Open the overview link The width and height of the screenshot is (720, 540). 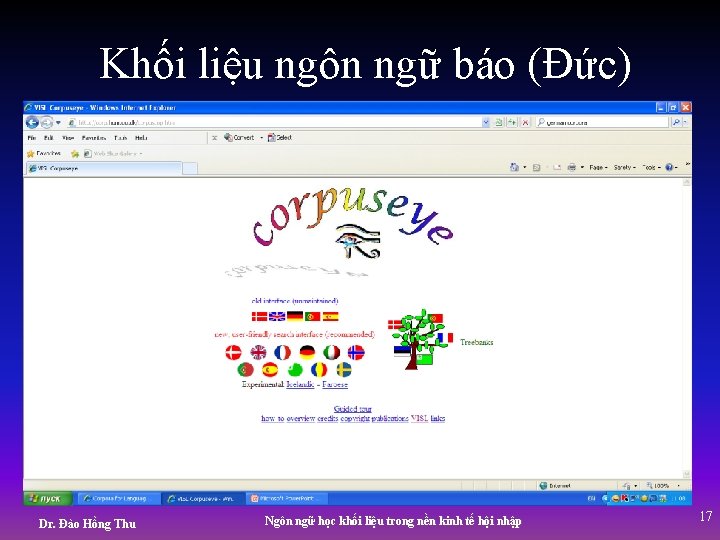tap(301, 418)
